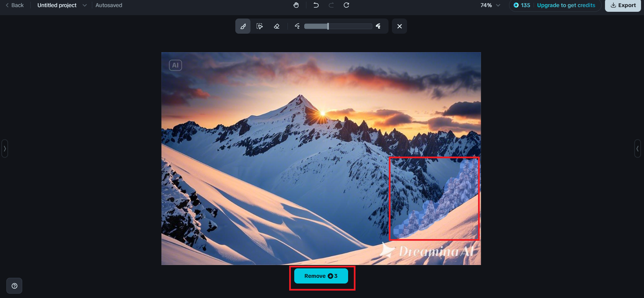Select the brush tool
The height and width of the screenshot is (298, 644).
[x=243, y=26]
